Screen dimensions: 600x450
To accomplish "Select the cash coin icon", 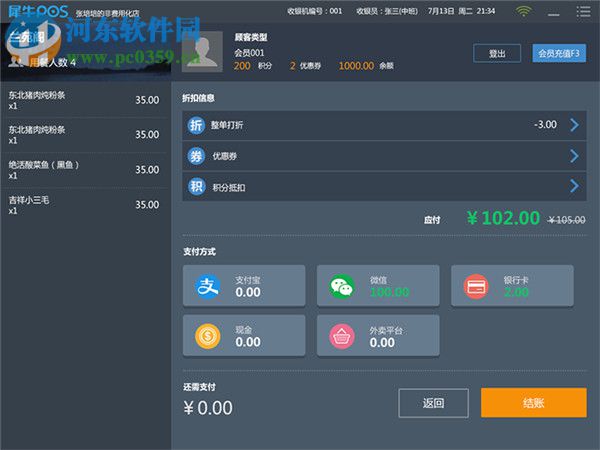I will tap(207, 336).
